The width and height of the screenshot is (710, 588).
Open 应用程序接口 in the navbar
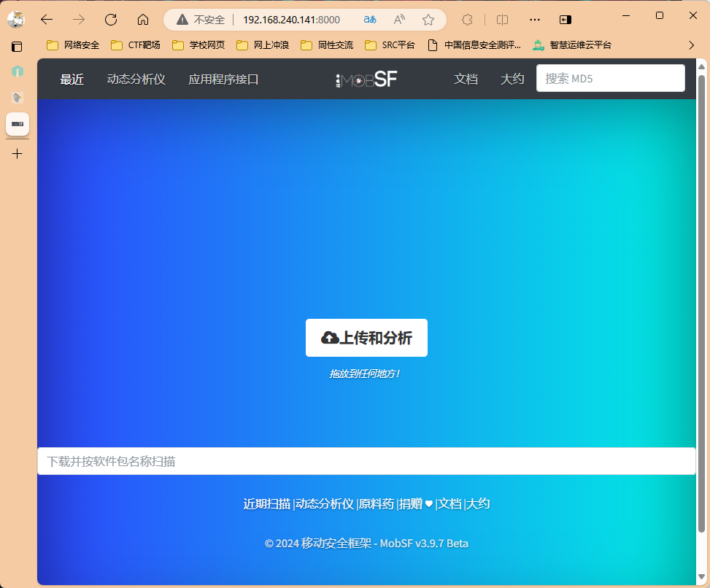click(x=224, y=80)
